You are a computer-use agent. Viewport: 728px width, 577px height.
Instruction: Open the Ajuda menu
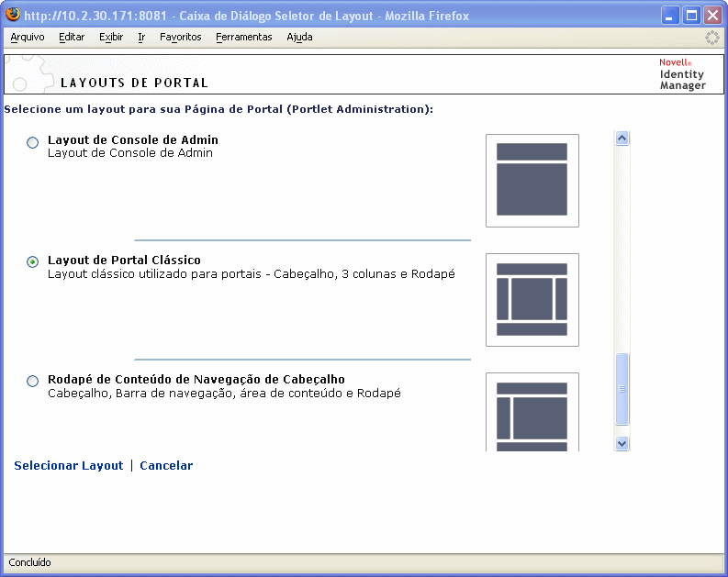click(299, 37)
